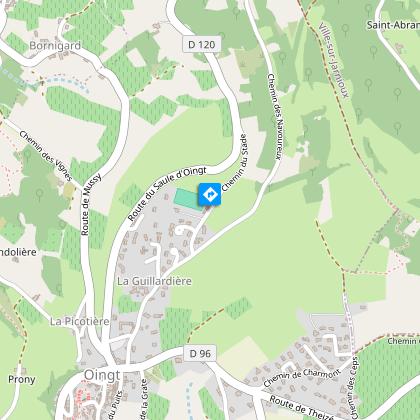The height and width of the screenshot is (420, 420).
Task: Select the Chemin du Stade label
Action: 235,163
